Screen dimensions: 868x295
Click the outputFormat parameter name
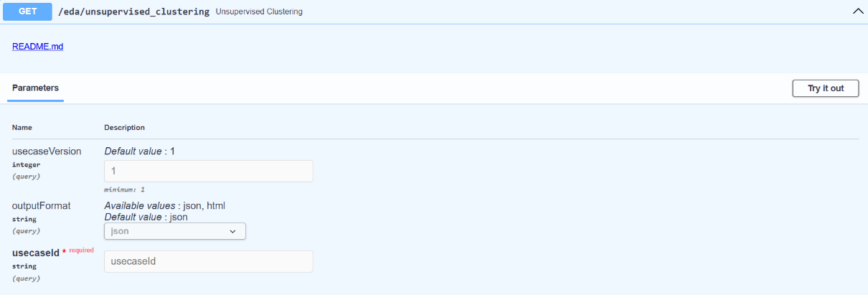(41, 206)
